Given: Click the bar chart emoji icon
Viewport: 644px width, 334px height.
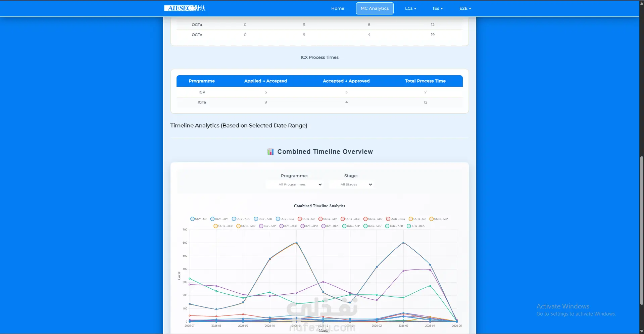Looking at the screenshot, I should click(270, 152).
